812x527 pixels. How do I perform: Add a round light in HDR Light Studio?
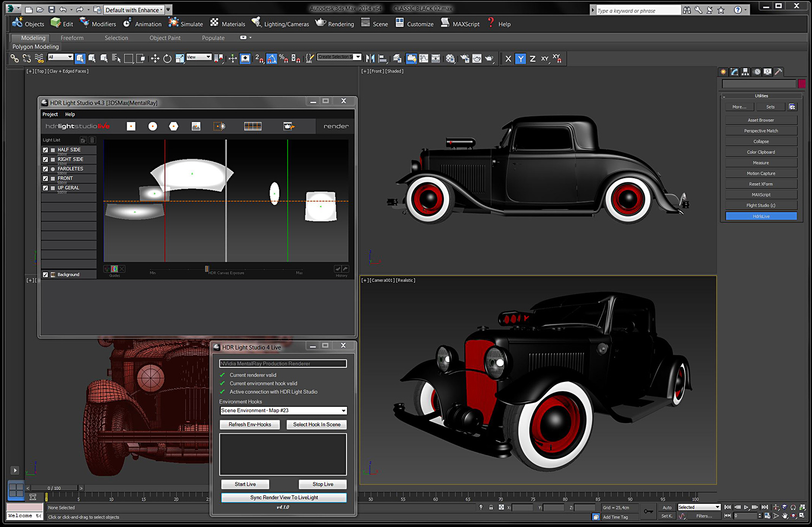[x=153, y=126]
